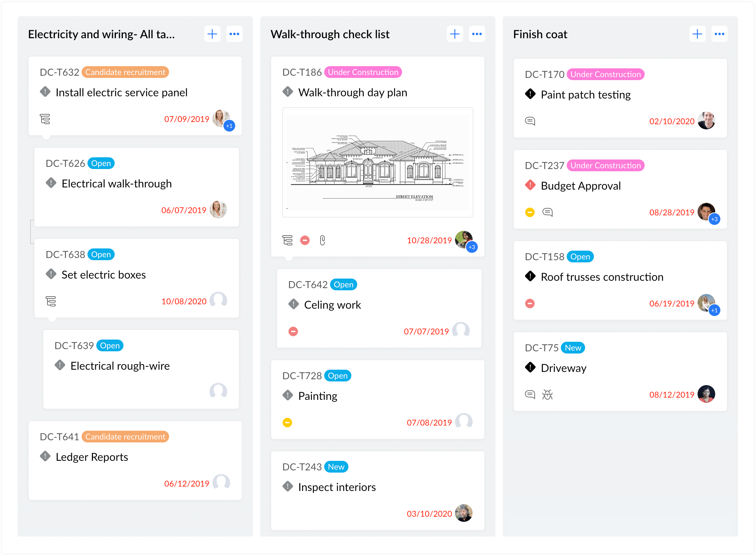
Task: Open the street elevation blueprint thumbnail
Action: click(x=377, y=162)
